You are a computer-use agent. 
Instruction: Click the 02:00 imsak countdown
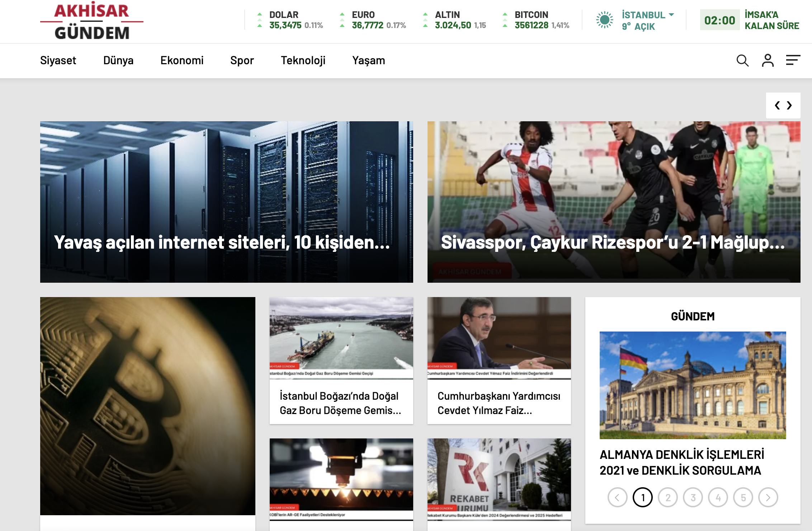(719, 20)
